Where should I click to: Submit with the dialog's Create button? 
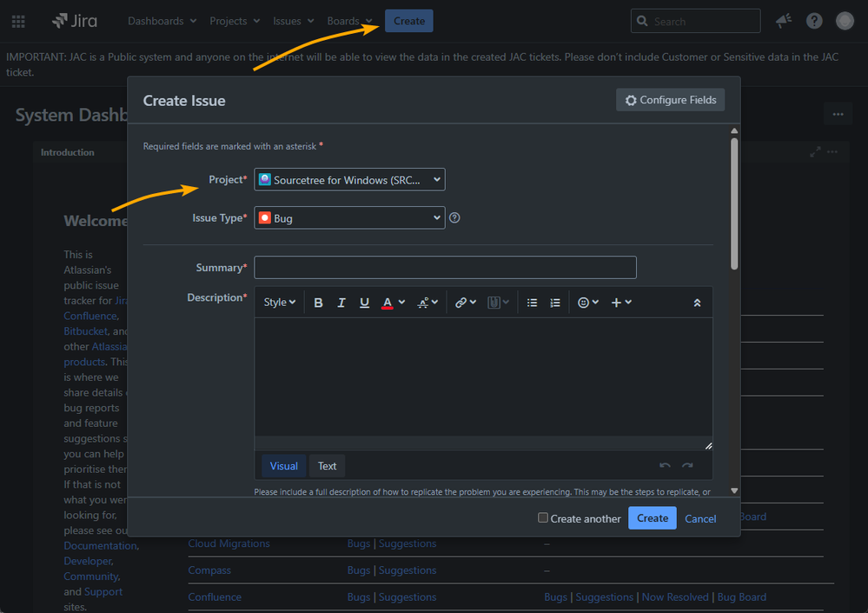tap(653, 518)
